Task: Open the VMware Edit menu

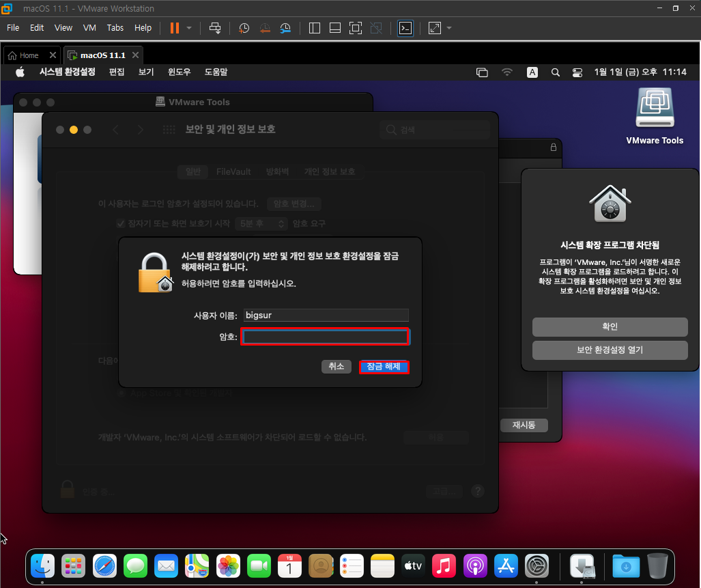Action: 37,28
